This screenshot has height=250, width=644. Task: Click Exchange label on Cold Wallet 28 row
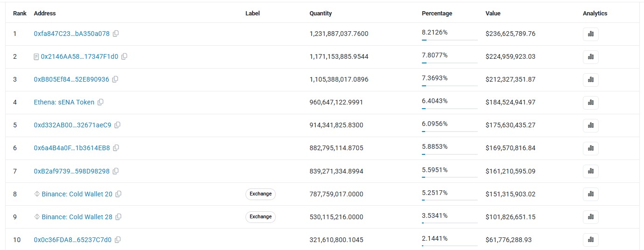tap(260, 217)
